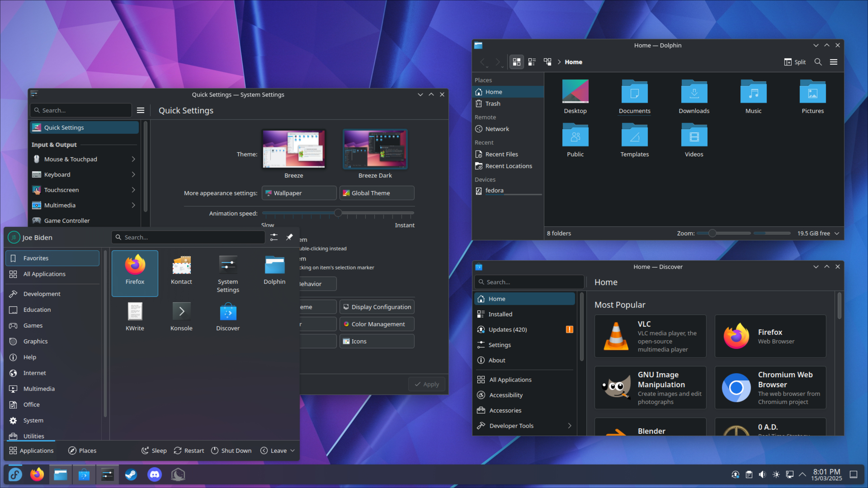This screenshot has width=868, height=488.
Task: Select Network in Dolphin Places panel
Action: point(508,129)
